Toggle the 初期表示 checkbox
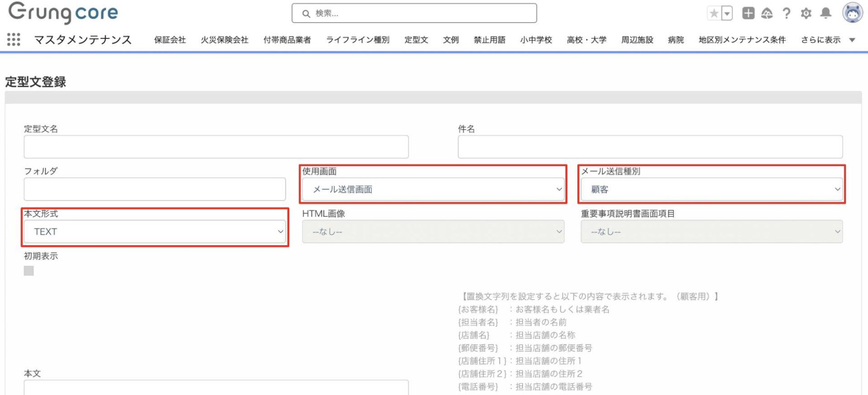868x395 pixels. coord(29,271)
